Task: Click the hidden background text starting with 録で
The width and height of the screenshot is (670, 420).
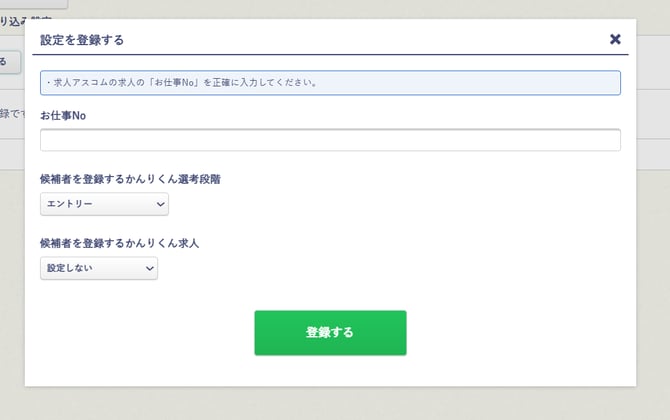Action: pyautogui.click(x=10, y=114)
